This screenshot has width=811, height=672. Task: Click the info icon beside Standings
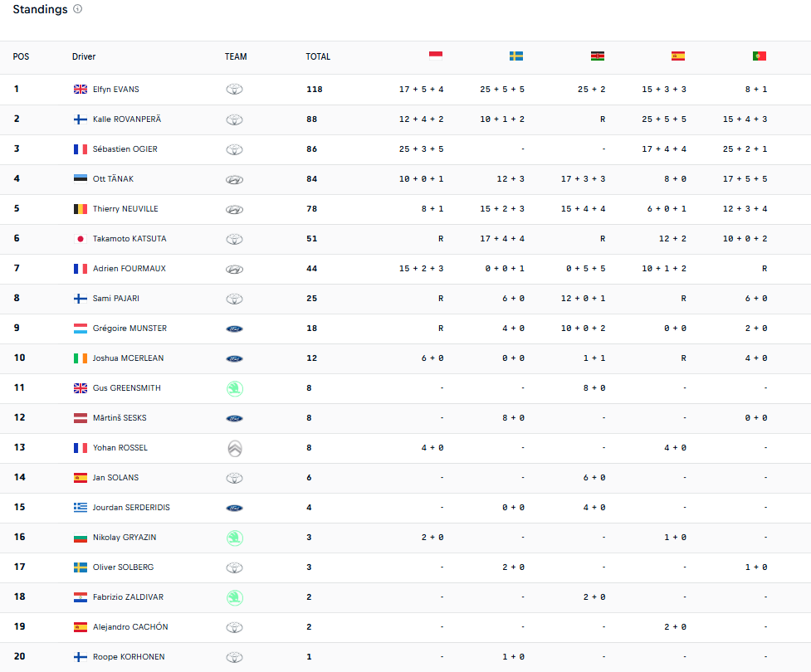[77, 9]
